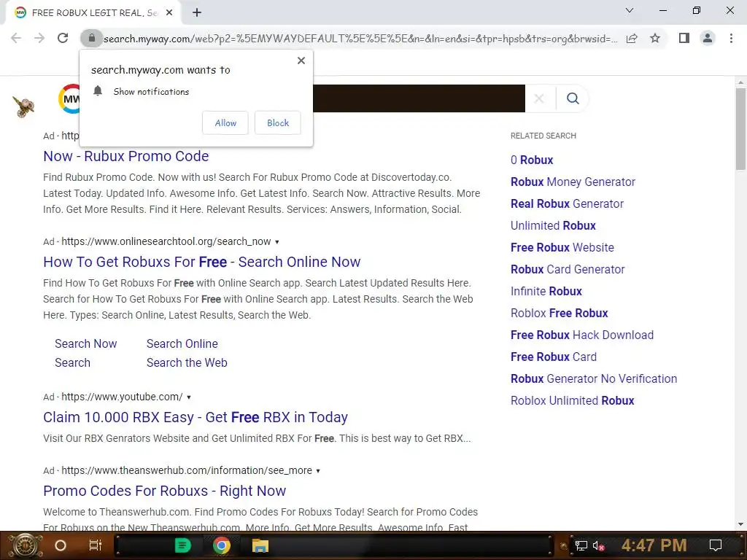This screenshot has height=560, width=747.
Task: Open a new tab with the plus button
Action: coord(197,13)
